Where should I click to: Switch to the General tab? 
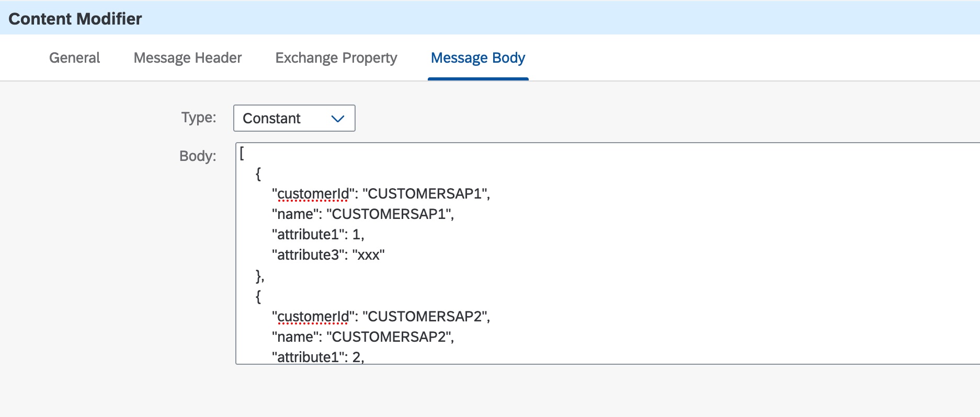[74, 57]
